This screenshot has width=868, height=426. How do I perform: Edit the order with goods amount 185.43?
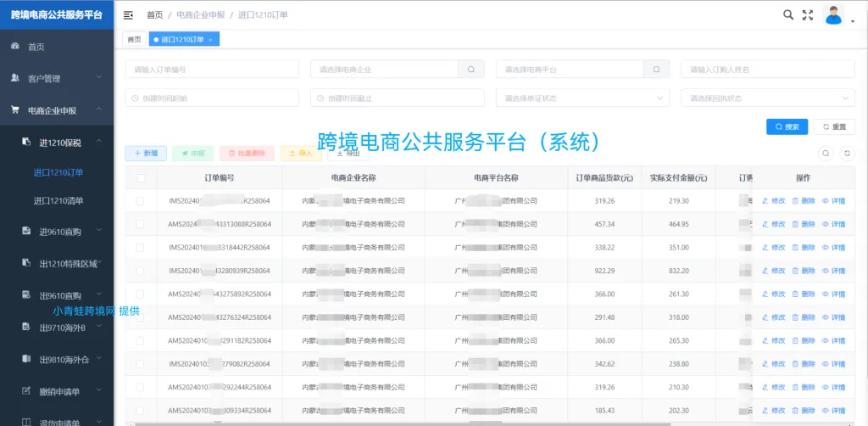coord(774,411)
